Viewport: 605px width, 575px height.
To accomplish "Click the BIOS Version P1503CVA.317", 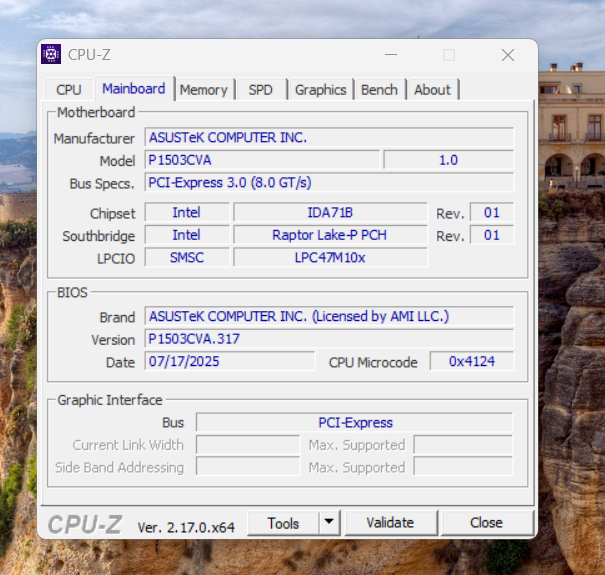I will 329,338.
